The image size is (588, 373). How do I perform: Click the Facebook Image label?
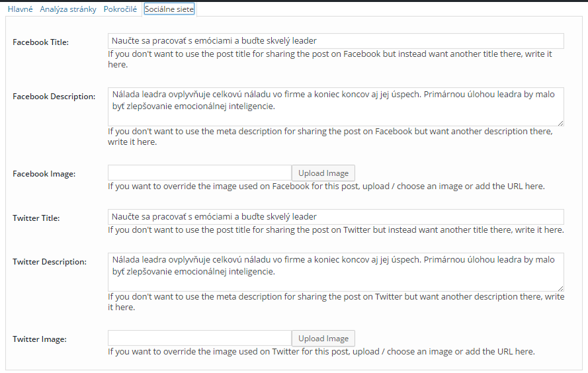click(44, 174)
